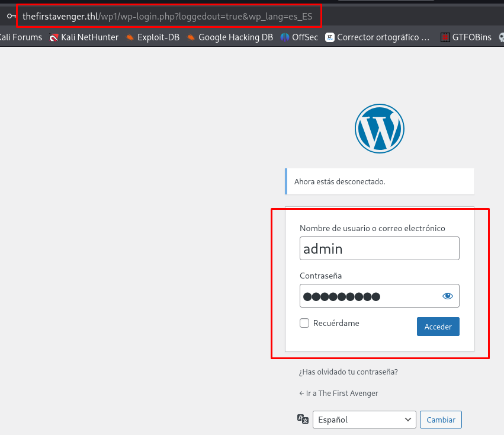Open the Kali NetHunter bookmark

(84, 37)
